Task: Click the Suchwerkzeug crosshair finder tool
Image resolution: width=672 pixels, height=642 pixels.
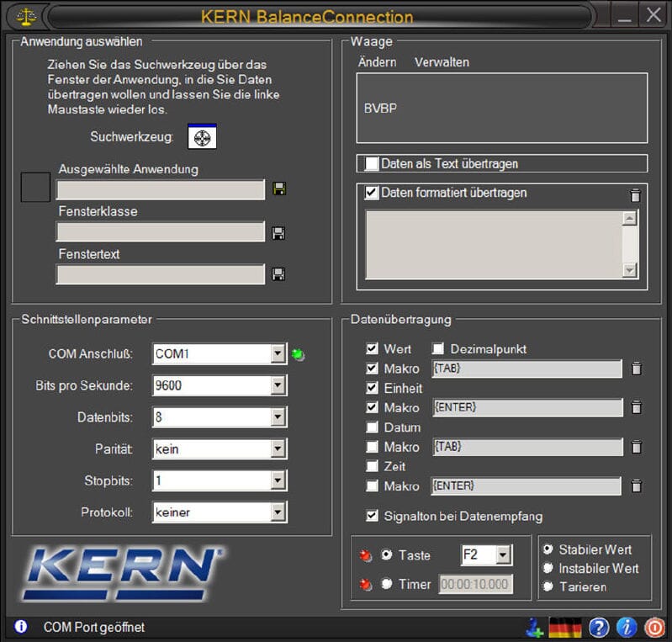Action: coord(203,137)
